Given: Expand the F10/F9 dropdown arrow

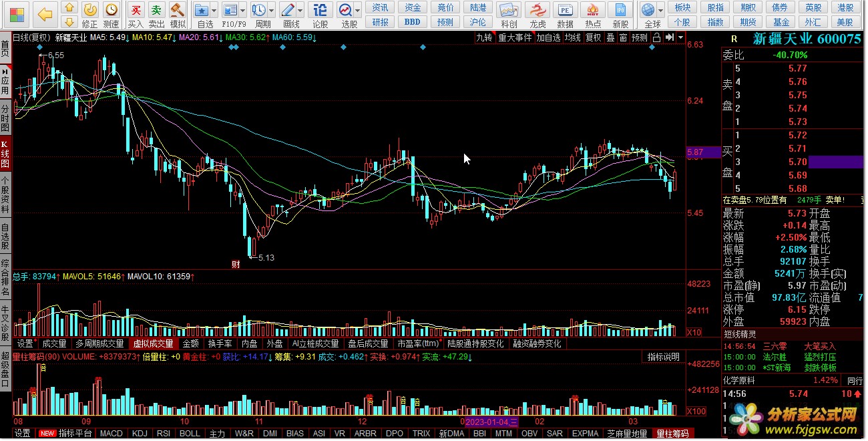Looking at the screenshot, I should click(x=242, y=11).
